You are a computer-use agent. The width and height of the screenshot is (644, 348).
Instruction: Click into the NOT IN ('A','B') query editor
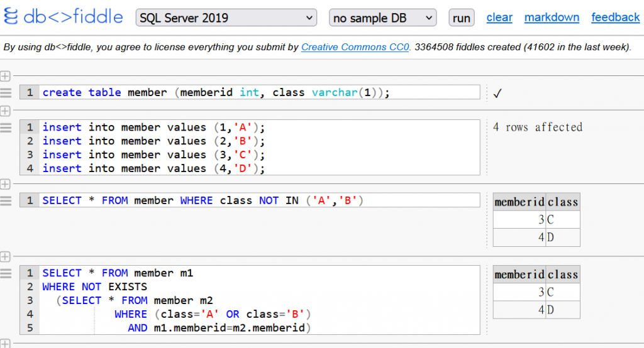click(x=250, y=200)
